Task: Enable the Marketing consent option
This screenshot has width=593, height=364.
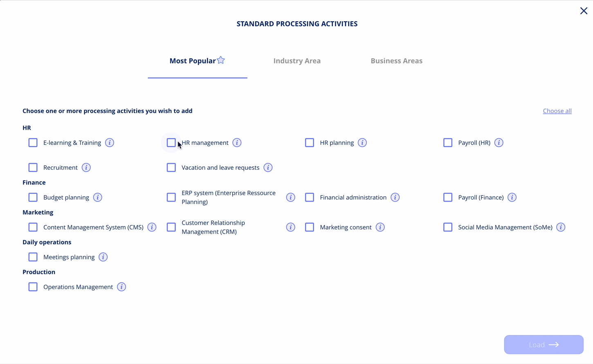Action: 310,227
